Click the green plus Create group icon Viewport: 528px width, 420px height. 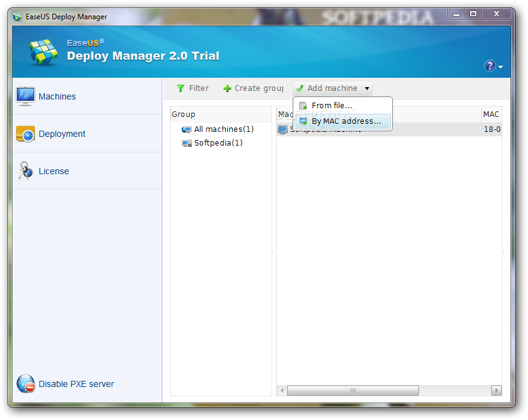coord(227,88)
